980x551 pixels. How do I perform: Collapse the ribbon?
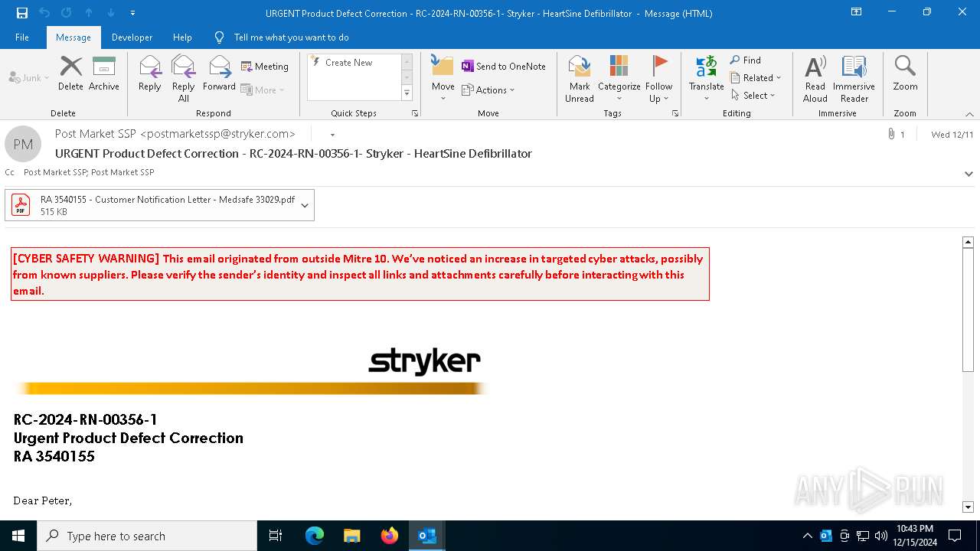click(969, 114)
